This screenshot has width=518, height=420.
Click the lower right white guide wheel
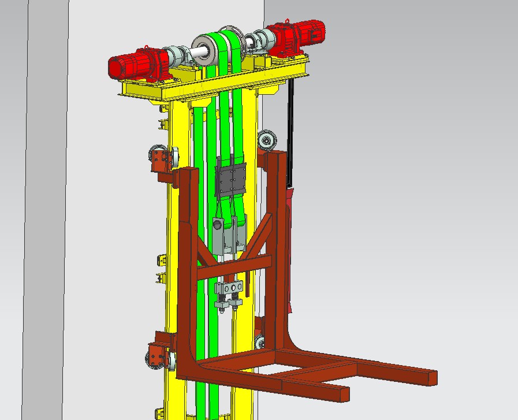point(259,341)
